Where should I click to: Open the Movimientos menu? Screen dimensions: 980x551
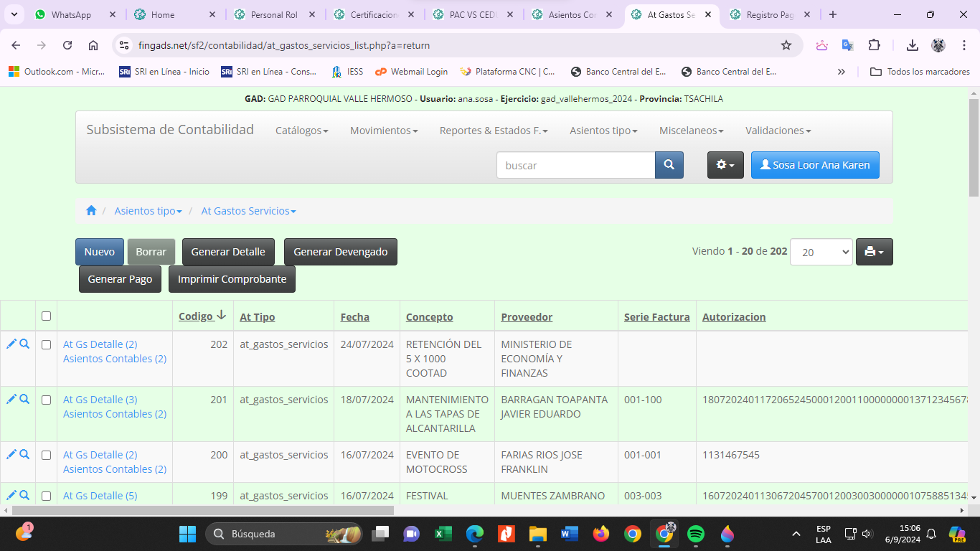384,131
